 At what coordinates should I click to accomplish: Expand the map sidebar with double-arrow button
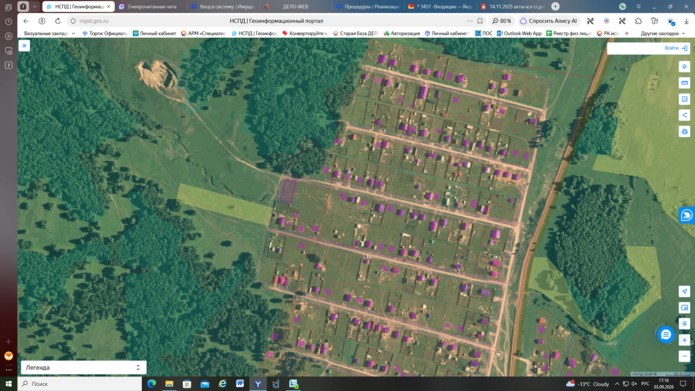pos(24,46)
